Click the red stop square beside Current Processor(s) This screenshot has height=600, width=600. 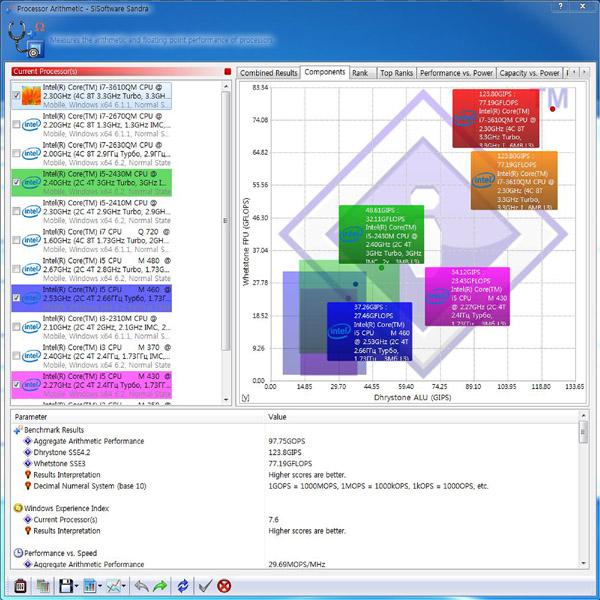(228, 72)
